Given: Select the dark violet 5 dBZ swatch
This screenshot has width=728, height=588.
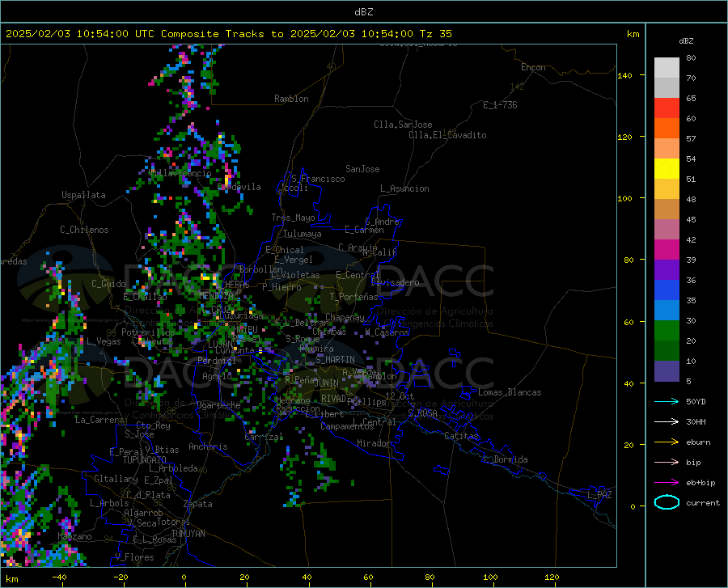Looking at the screenshot, I should pos(667,371).
